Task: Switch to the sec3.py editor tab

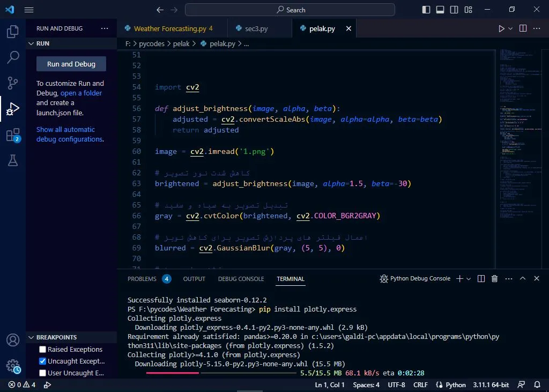Action: (256, 29)
